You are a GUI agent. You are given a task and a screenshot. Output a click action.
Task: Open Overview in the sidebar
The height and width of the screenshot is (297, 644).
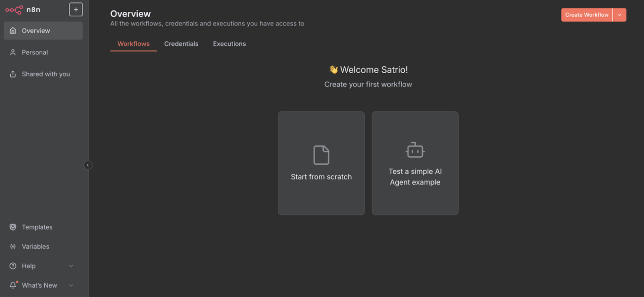tap(43, 31)
